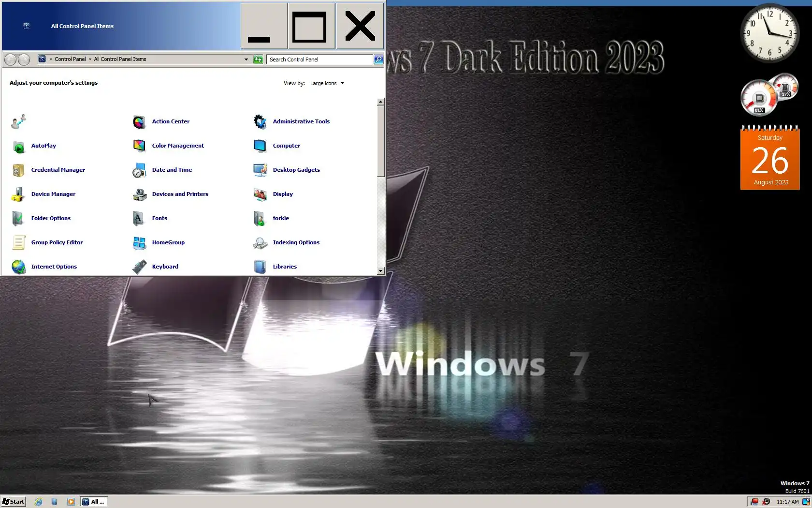Viewport: 812px width, 508px height.
Task: Click the scrollbar up arrow
Action: coord(381,102)
